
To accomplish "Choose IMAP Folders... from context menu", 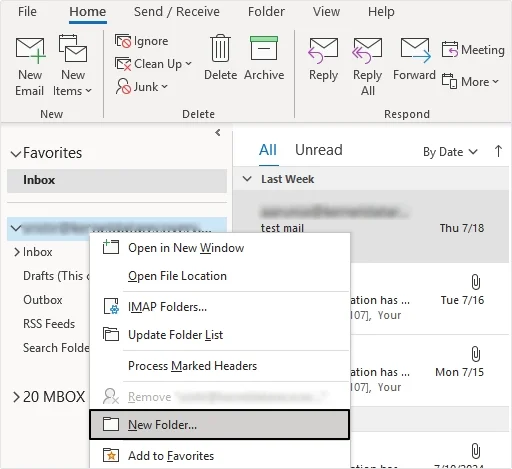I will 220,307.
